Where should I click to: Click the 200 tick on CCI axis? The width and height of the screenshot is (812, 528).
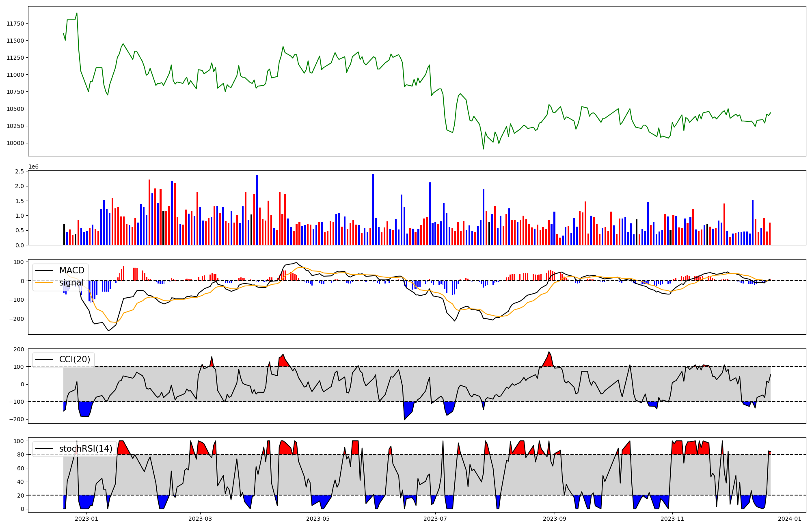click(19, 349)
